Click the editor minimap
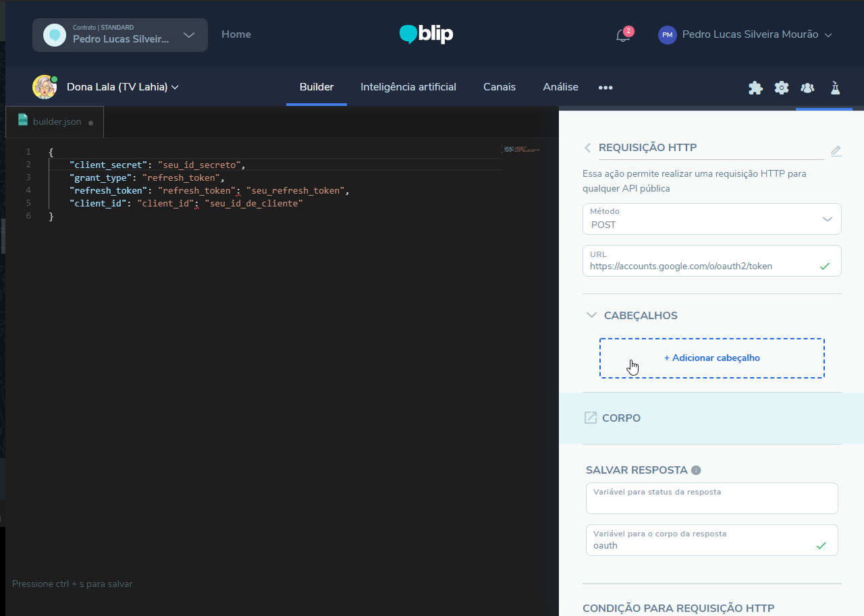The width and height of the screenshot is (864, 616). pyautogui.click(x=521, y=149)
